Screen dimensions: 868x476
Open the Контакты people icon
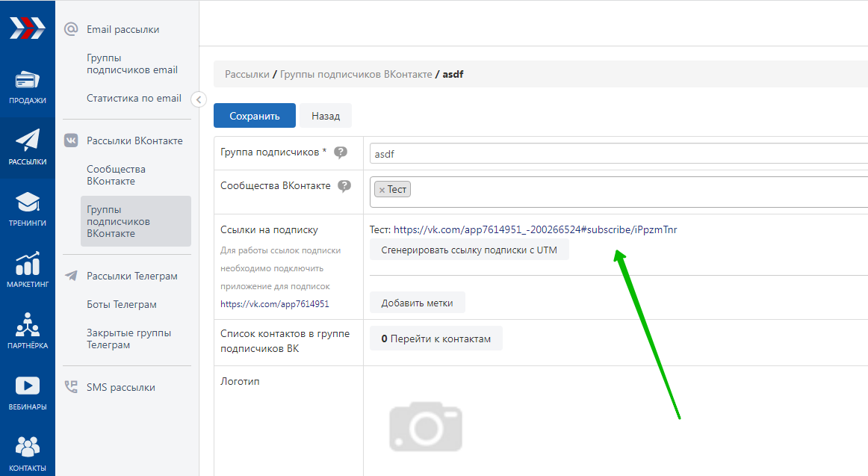point(28,448)
